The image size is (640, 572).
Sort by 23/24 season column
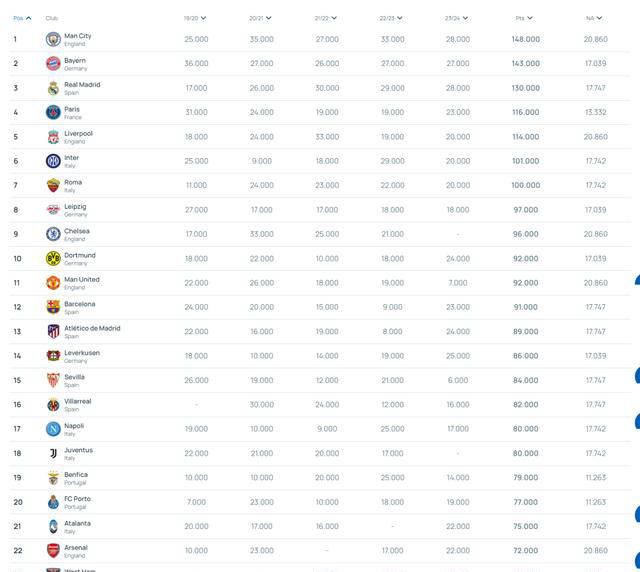pos(457,18)
